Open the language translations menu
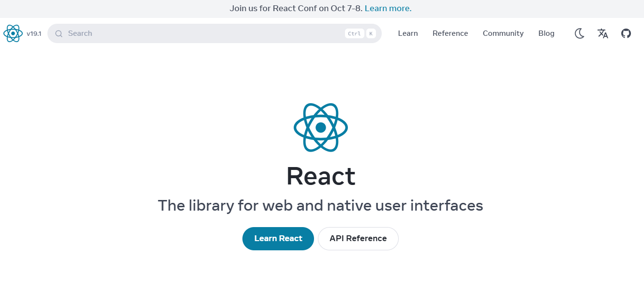Screen dimensions: 644x306 click(602, 33)
